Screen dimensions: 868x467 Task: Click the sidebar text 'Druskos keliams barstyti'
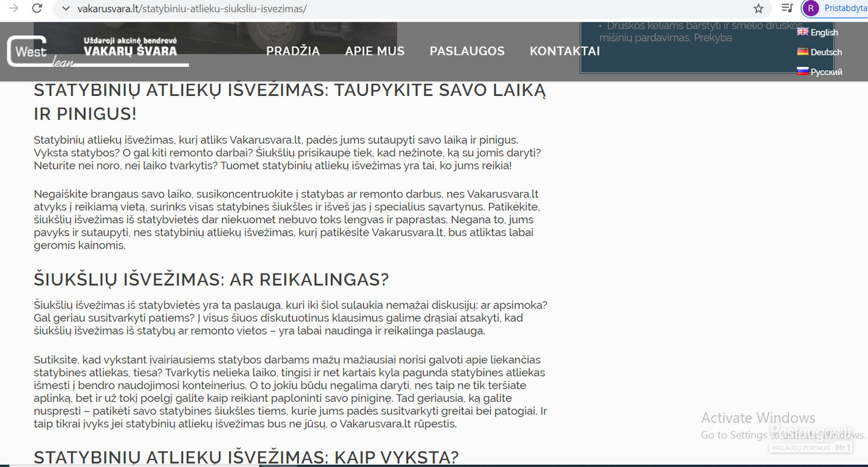click(x=700, y=31)
